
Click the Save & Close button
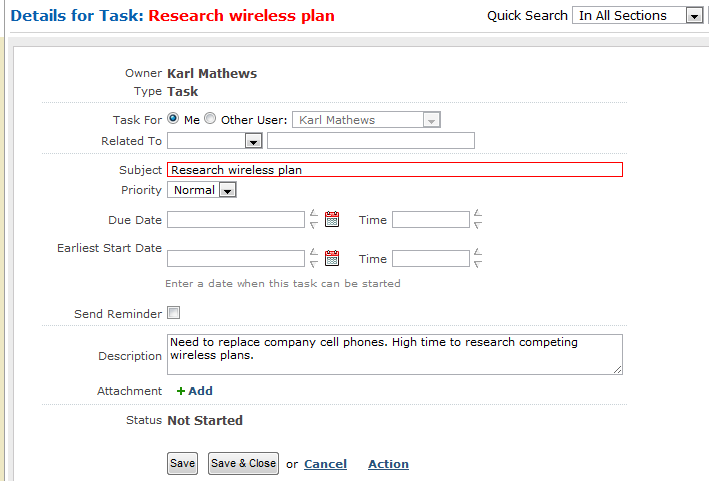tap(243, 463)
